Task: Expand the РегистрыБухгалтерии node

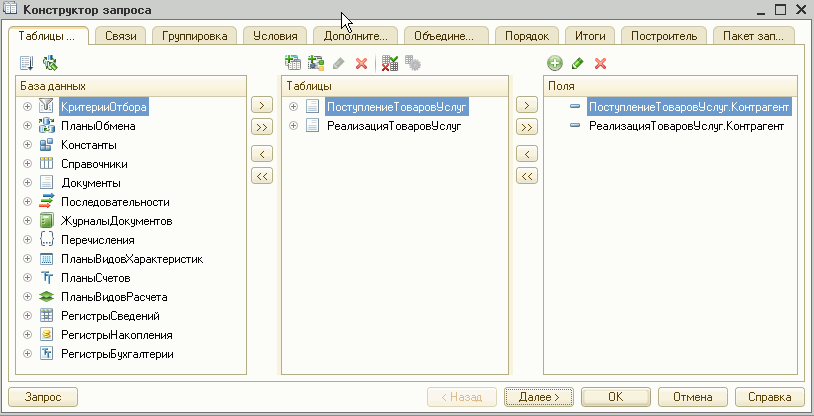Action: click(x=28, y=354)
